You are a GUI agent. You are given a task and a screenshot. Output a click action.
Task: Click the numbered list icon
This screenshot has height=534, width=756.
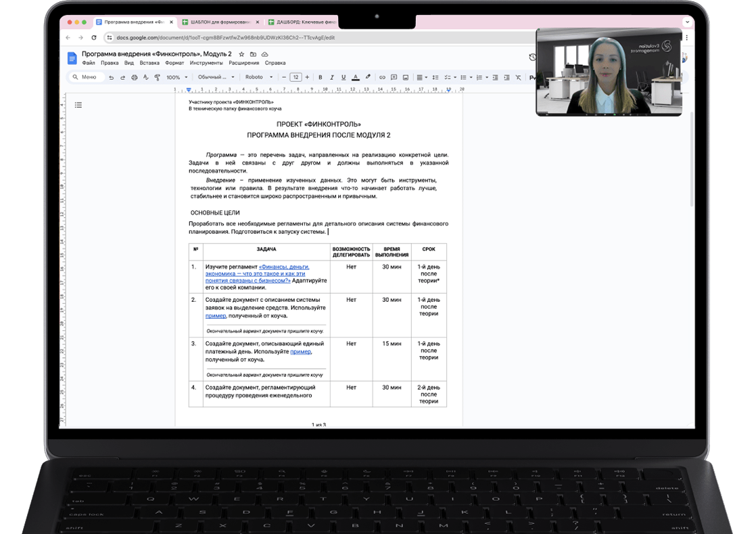coord(479,77)
